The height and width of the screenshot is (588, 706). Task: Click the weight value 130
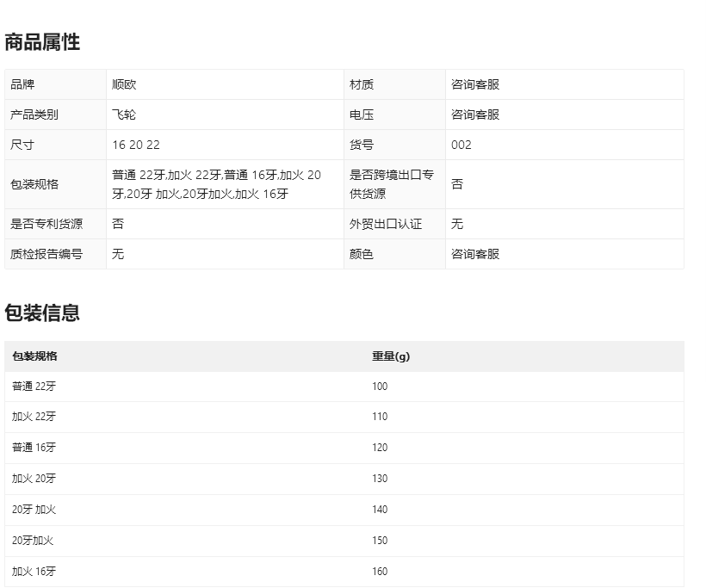click(380, 479)
